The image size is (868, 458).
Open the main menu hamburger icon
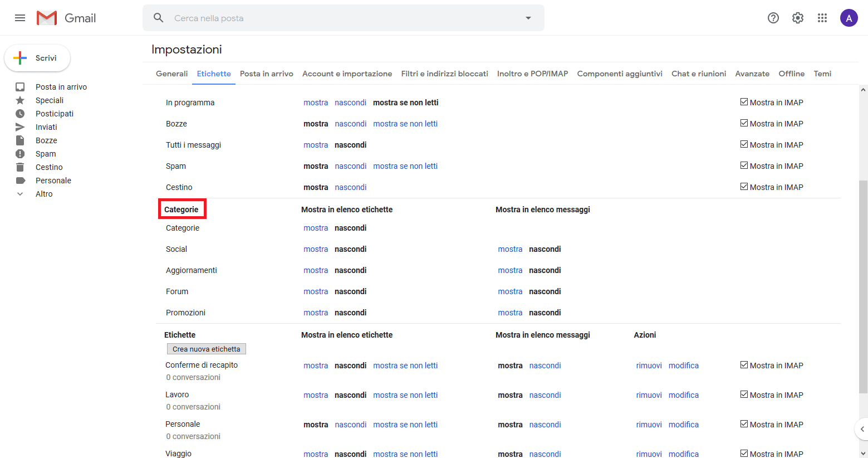(x=20, y=18)
